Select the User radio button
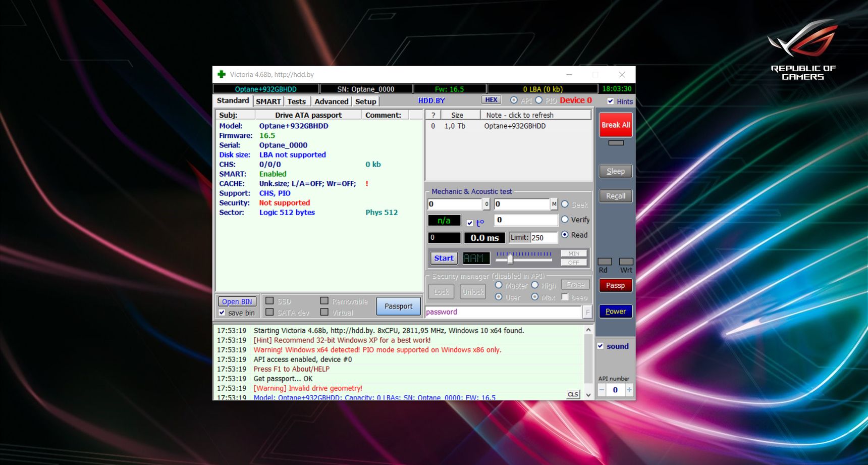Image resolution: width=868 pixels, height=465 pixels. point(499,297)
